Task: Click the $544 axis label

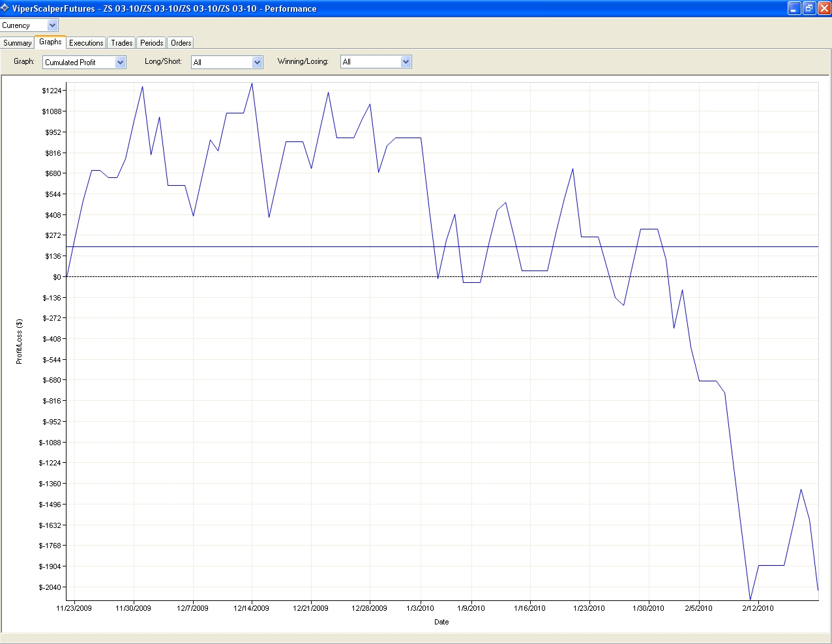Action: pos(53,194)
